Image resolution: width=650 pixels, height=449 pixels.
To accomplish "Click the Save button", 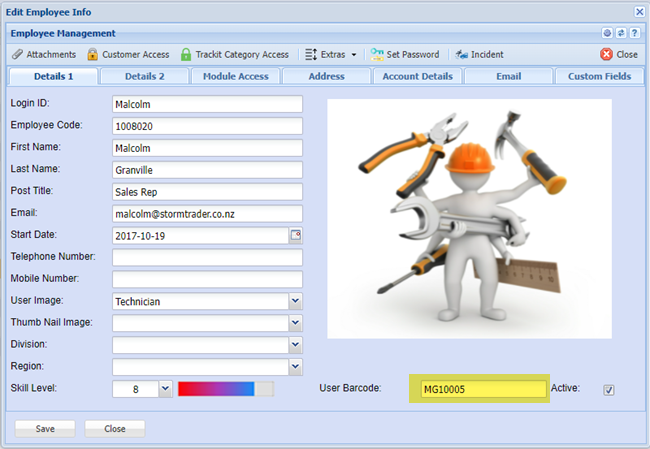I will click(x=44, y=428).
